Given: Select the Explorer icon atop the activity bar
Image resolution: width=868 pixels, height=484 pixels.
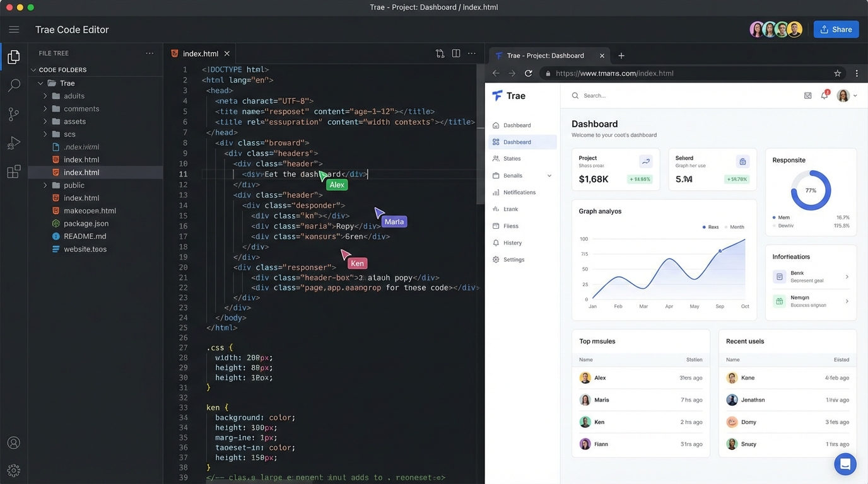Looking at the screenshot, I should [14, 56].
